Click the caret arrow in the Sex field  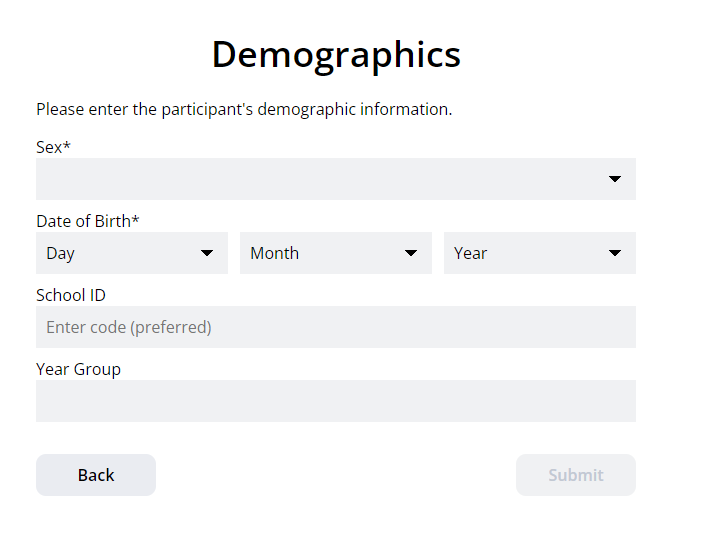click(x=615, y=179)
